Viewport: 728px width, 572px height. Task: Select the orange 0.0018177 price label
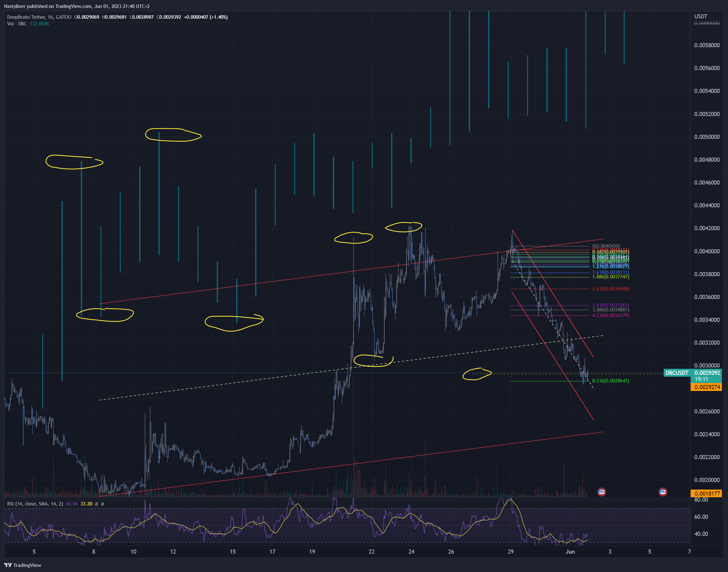click(706, 493)
